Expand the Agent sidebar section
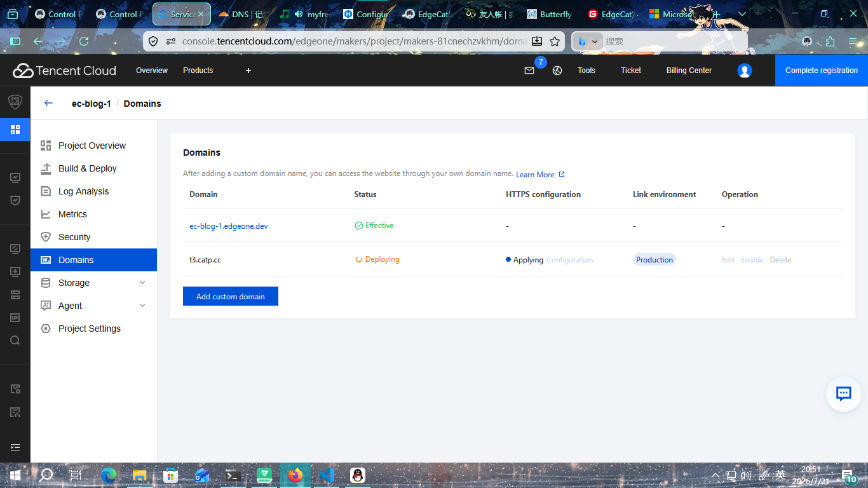Viewport: 868px width, 488px height. point(142,306)
